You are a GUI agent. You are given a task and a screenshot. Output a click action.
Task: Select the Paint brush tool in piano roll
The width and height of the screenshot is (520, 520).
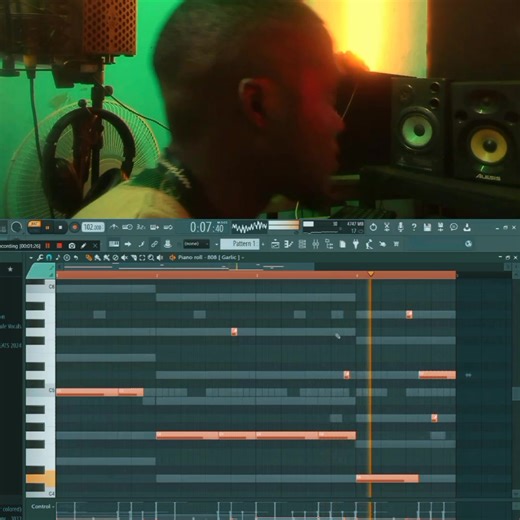point(97,258)
